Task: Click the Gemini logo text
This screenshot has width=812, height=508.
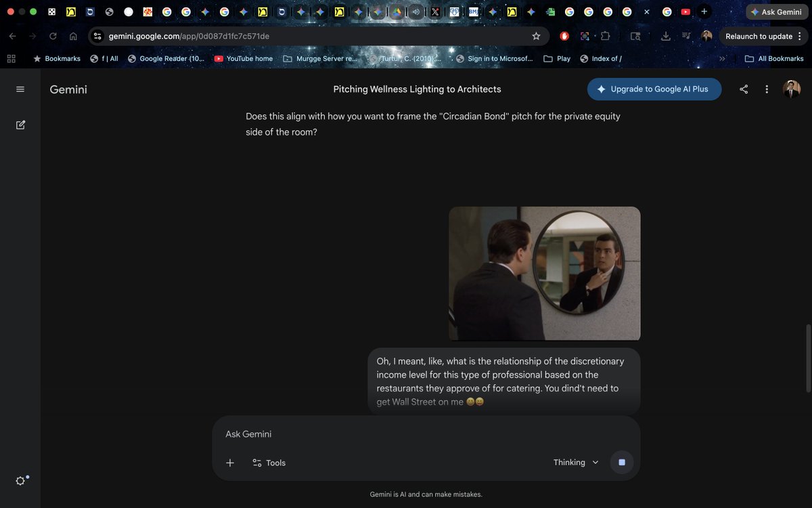Action: coord(68,89)
